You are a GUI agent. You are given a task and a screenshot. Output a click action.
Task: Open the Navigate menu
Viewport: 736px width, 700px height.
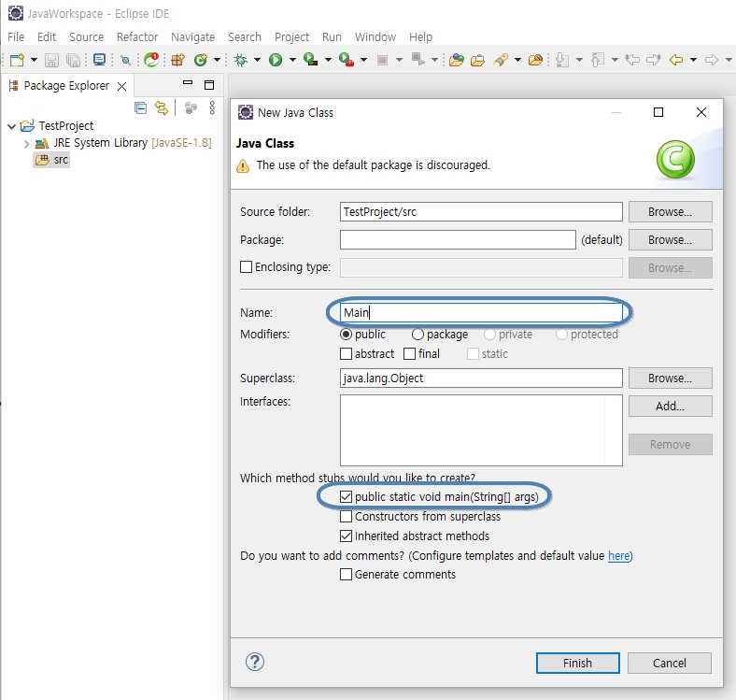coord(193,37)
